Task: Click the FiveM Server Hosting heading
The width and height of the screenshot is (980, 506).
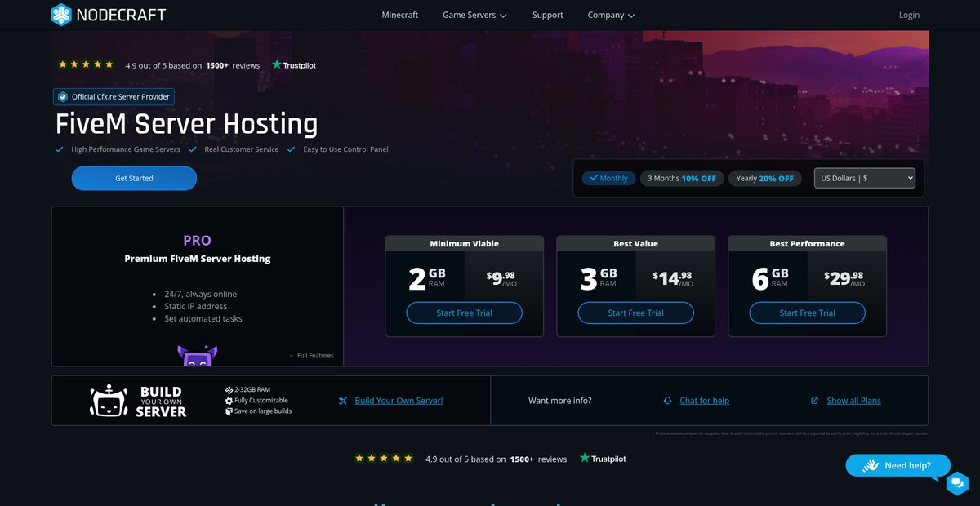Action: pyautogui.click(x=186, y=124)
